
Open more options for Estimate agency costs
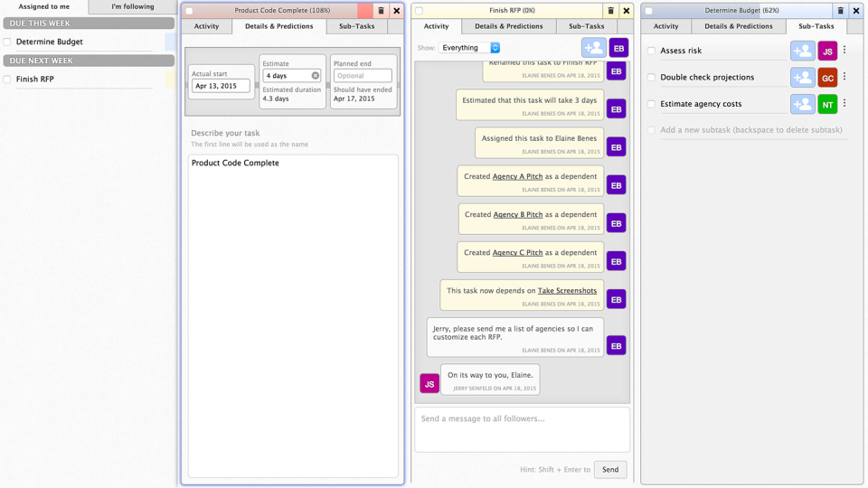point(844,103)
